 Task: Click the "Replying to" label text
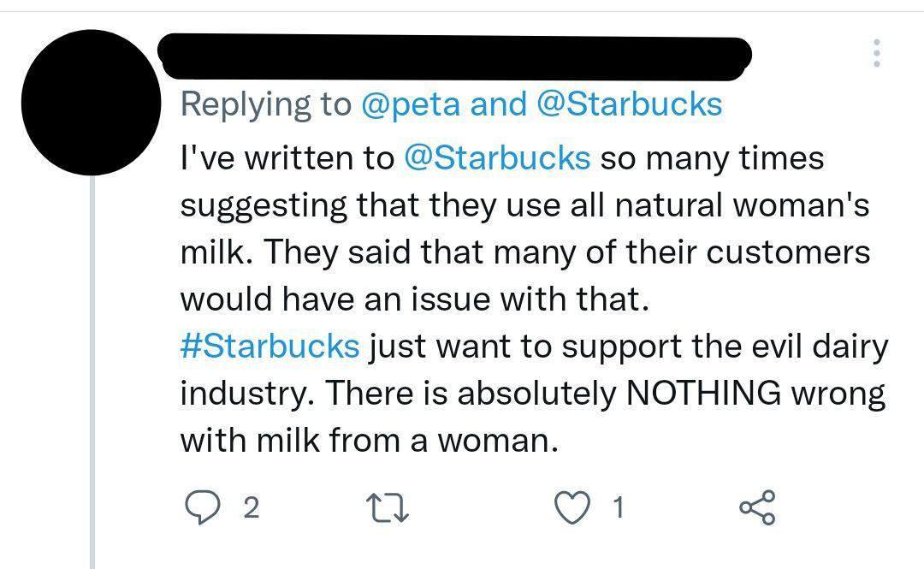click(266, 104)
